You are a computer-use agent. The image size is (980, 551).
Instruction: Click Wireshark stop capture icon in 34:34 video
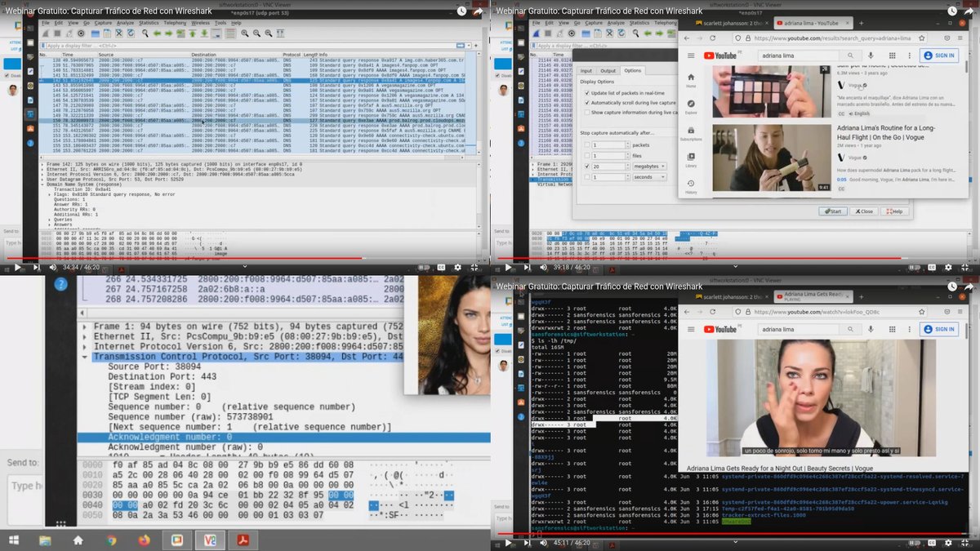tap(57, 33)
